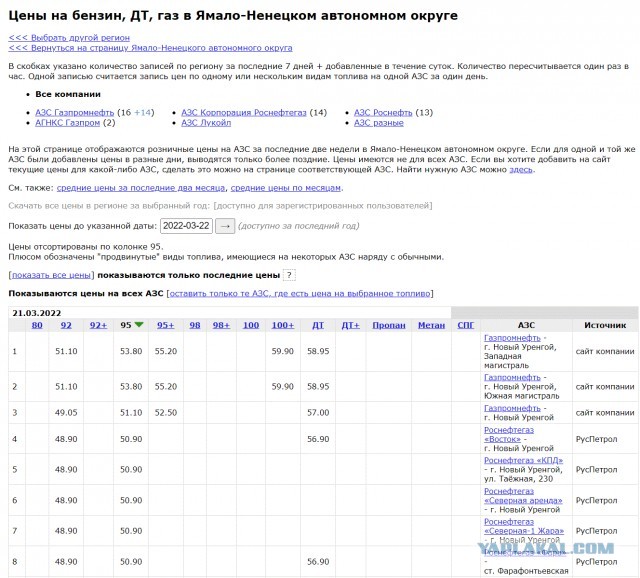The image size is (640, 578).
Task: Open 'Роснефтегаз «Восток»' station link
Action: click(x=509, y=434)
